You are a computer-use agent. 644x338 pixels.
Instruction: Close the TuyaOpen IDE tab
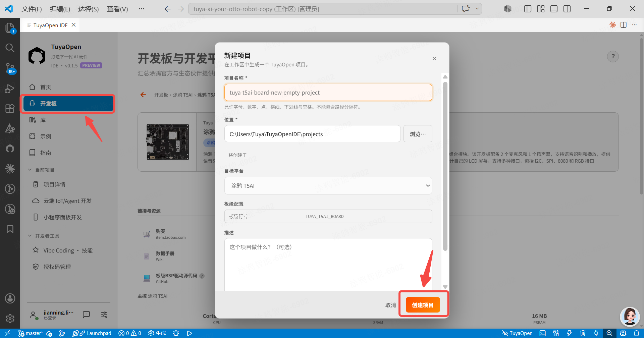pos(74,25)
